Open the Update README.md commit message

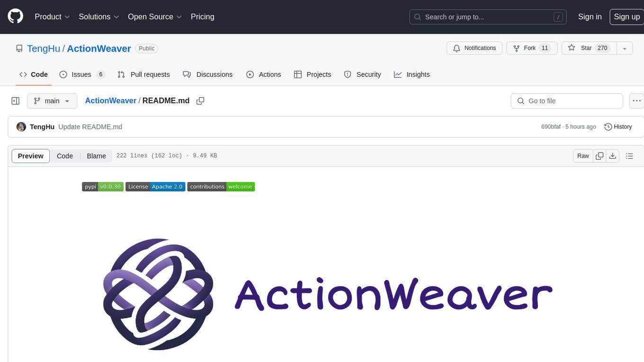(90, 127)
